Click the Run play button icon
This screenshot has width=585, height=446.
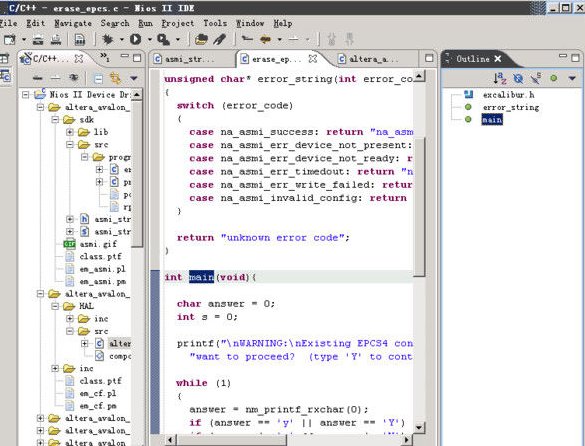tap(135, 39)
